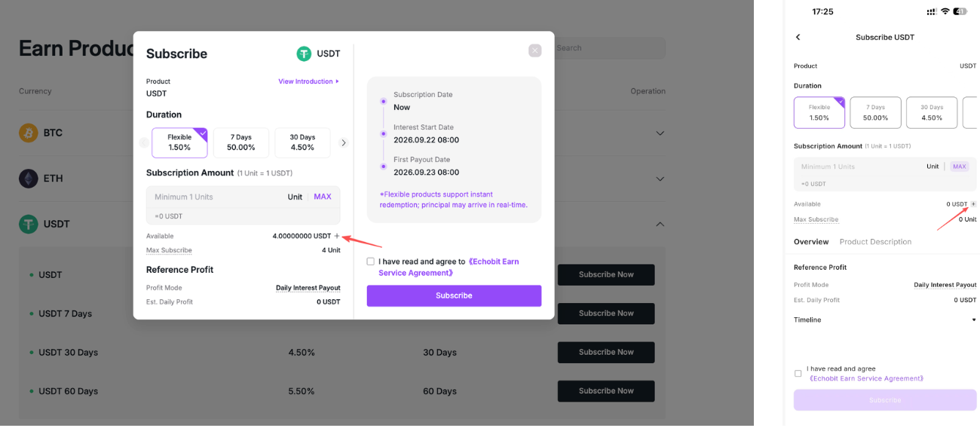The height and width of the screenshot is (428, 980).
Task: Click the purple Subscribe button
Action: 454,295
